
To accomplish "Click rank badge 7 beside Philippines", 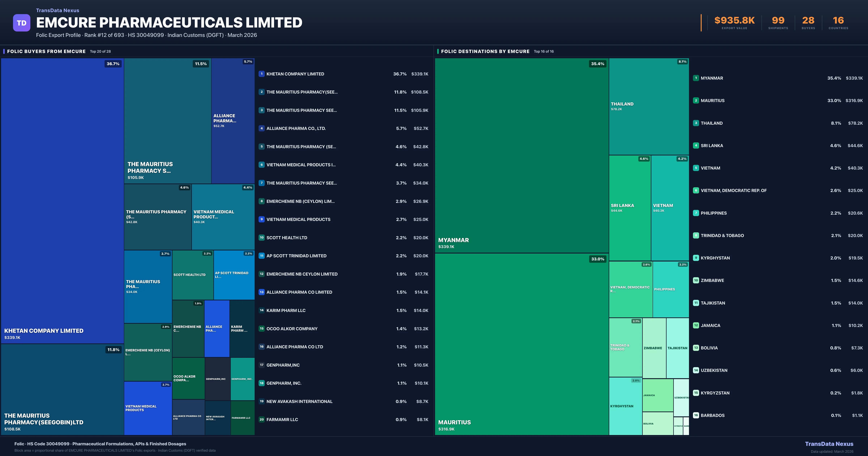I will pyautogui.click(x=696, y=213).
